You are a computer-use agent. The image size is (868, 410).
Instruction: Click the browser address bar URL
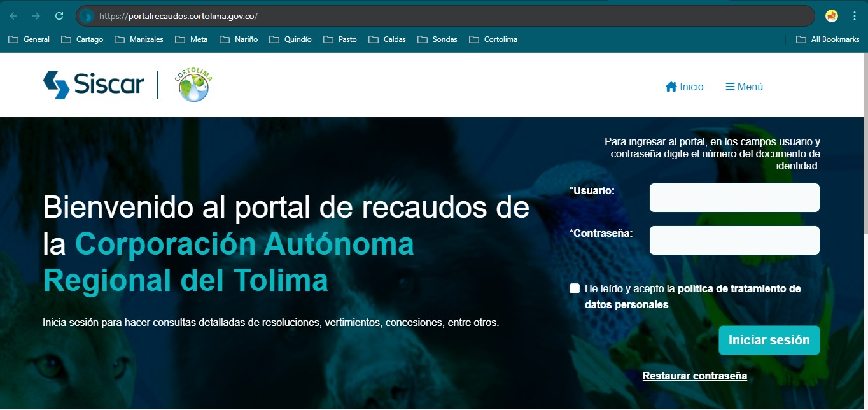tap(178, 16)
